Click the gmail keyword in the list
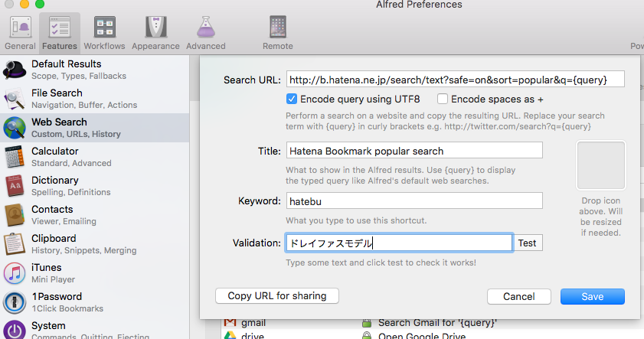The width and height of the screenshot is (644, 339). [x=253, y=323]
